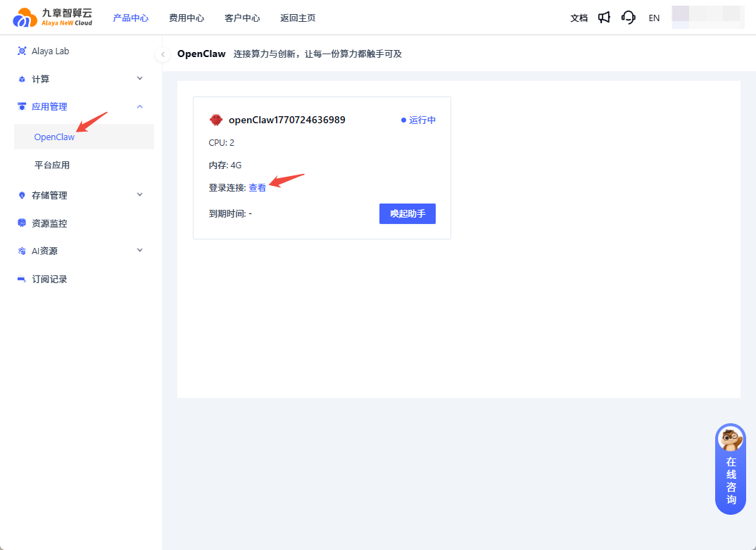
Task: Click the 计算 cube icon
Action: (x=22, y=79)
